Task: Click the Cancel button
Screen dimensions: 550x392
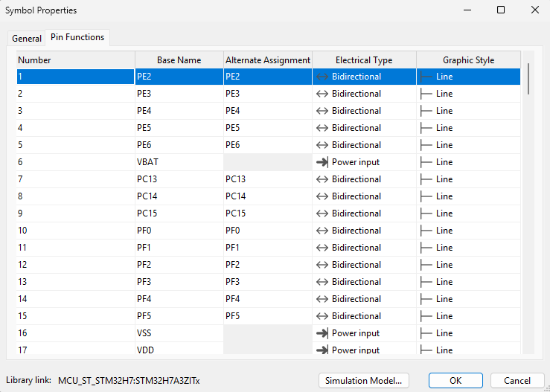Action: point(517,380)
